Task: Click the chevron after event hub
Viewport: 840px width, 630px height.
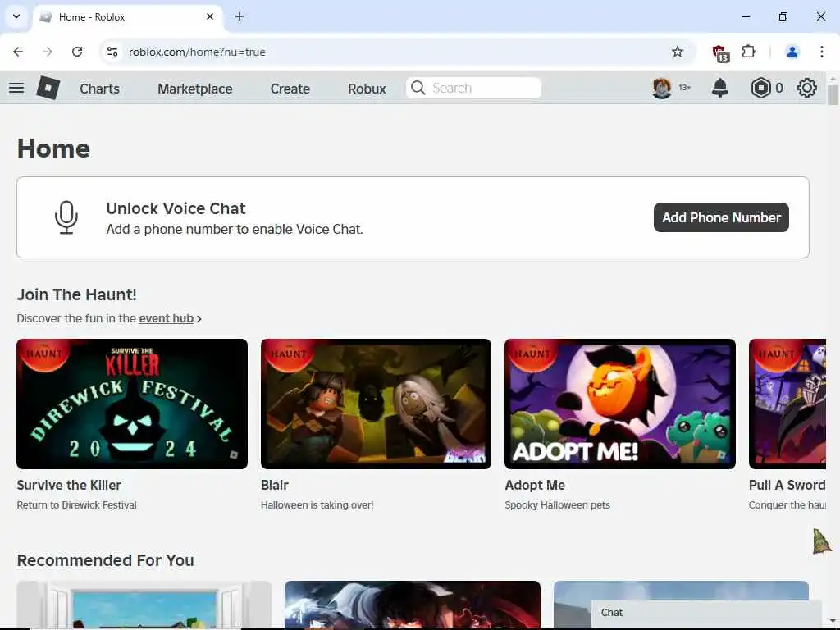Action: pos(199,319)
